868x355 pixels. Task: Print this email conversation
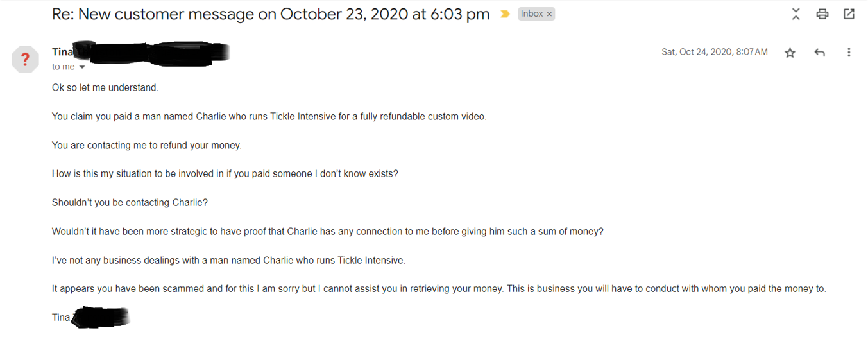[822, 14]
